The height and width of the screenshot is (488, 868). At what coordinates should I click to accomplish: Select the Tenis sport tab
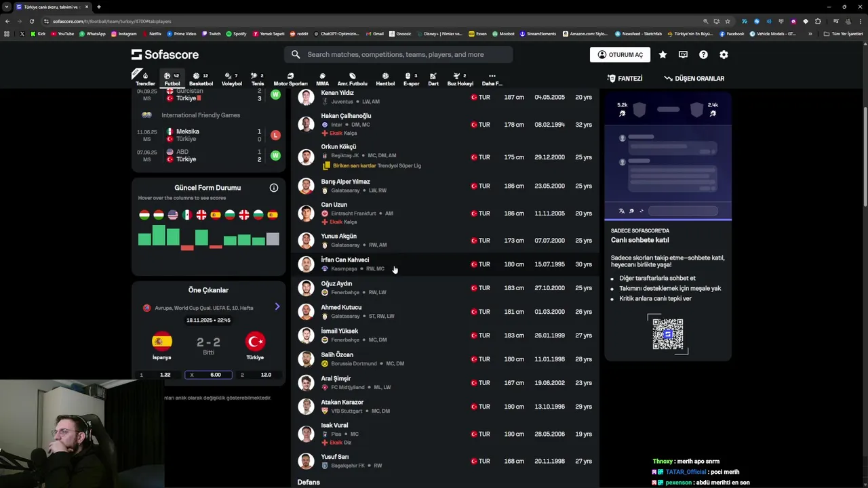[257, 79]
